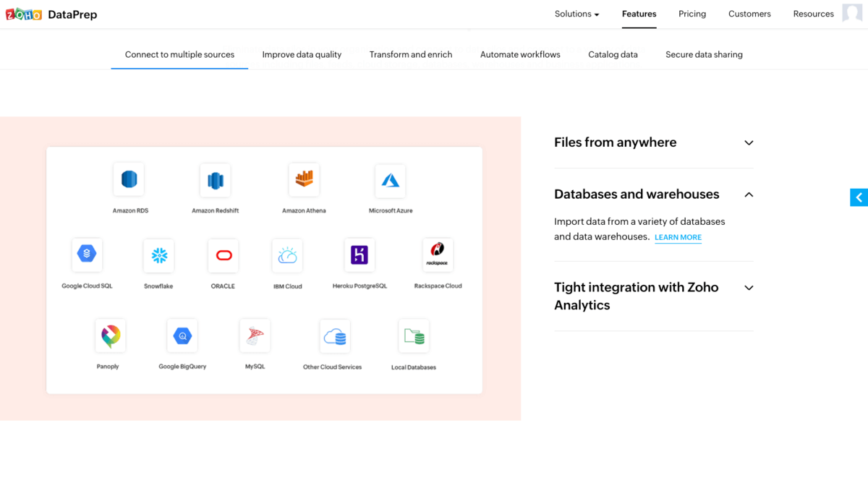Expand the Files from anywhere chevron

point(749,143)
